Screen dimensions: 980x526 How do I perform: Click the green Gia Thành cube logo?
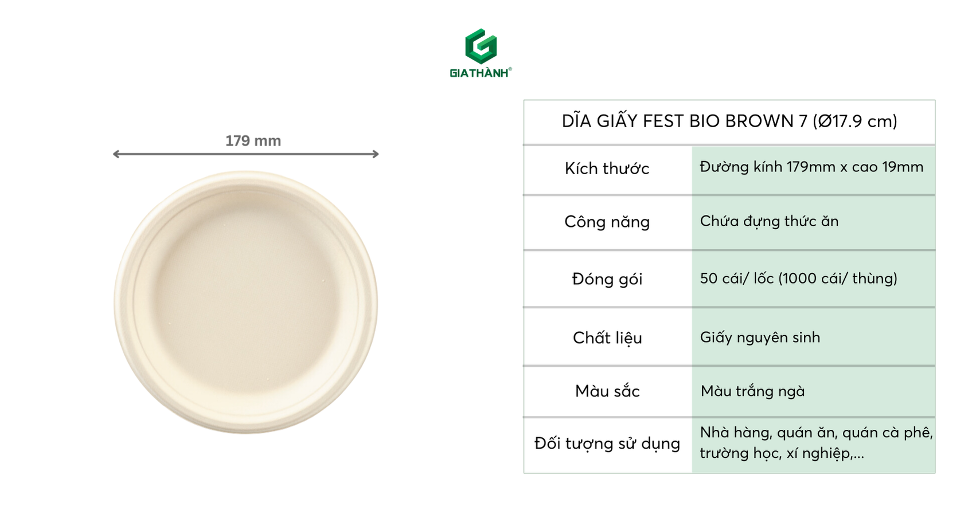tap(481, 45)
